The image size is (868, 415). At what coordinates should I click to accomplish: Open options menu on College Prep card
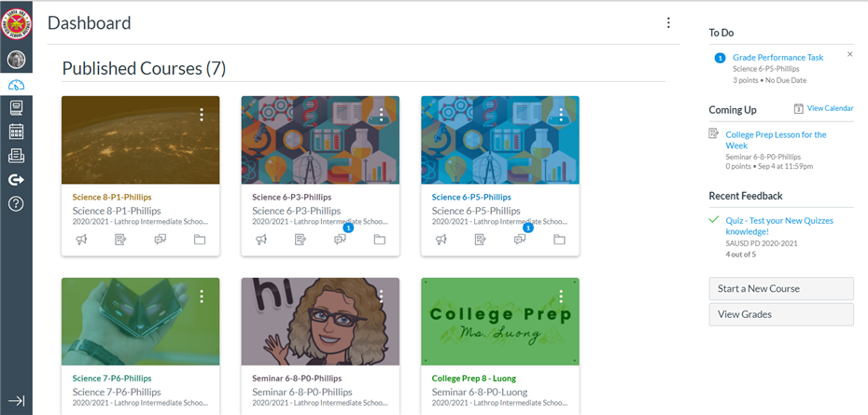pyautogui.click(x=561, y=297)
